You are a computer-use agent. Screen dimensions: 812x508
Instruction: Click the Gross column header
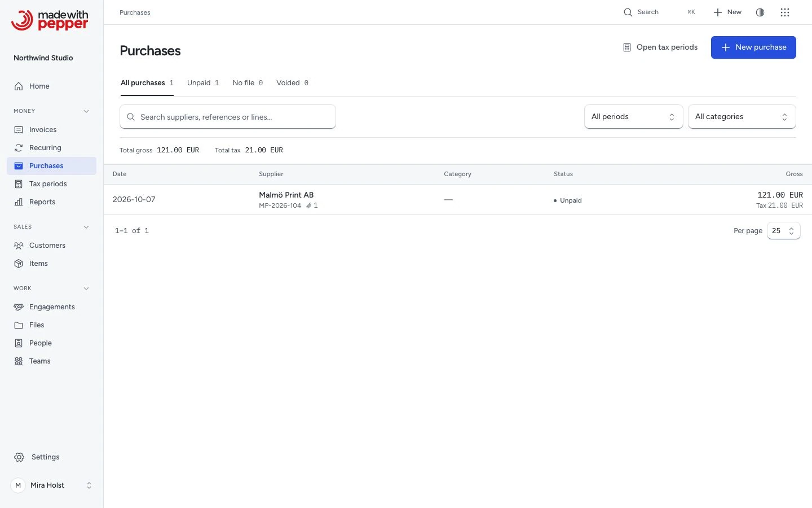click(x=794, y=174)
